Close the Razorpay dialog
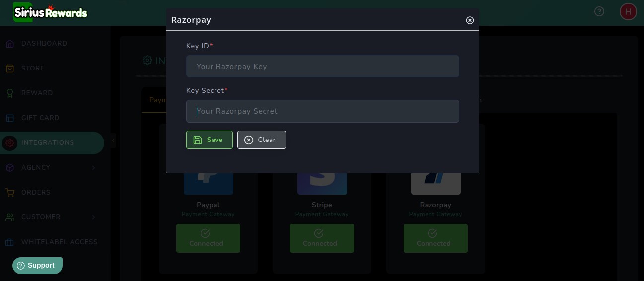644x281 pixels. click(470, 20)
